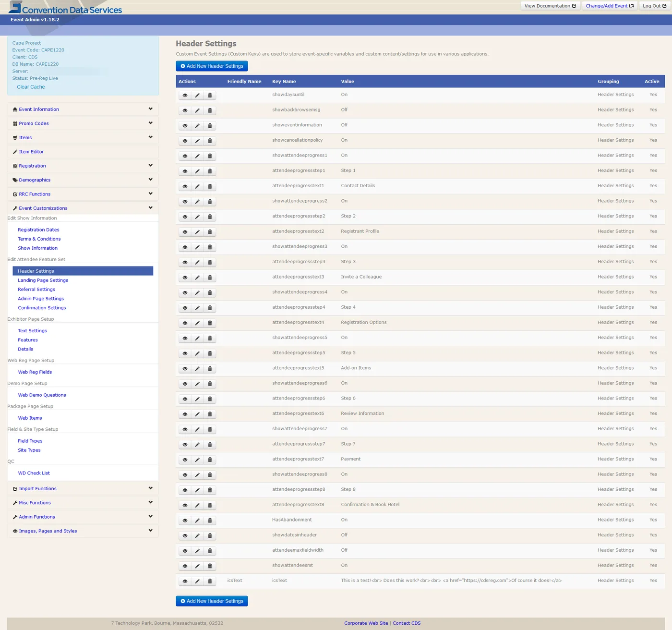
Task: Expand the Import Functions section
Action: click(x=83, y=488)
